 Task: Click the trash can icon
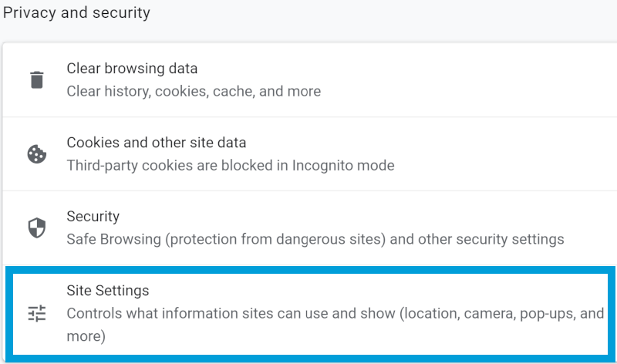(36, 79)
